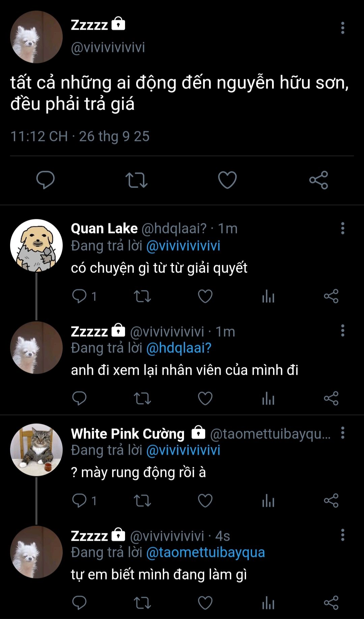This screenshot has height=619, width=364.
Task: View analytics for Quan Lake's reply
Action: [x=268, y=297]
